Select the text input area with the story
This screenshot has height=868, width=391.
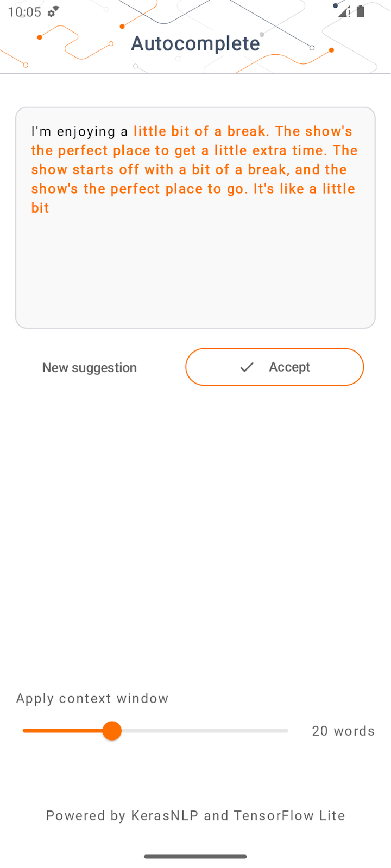click(195, 217)
